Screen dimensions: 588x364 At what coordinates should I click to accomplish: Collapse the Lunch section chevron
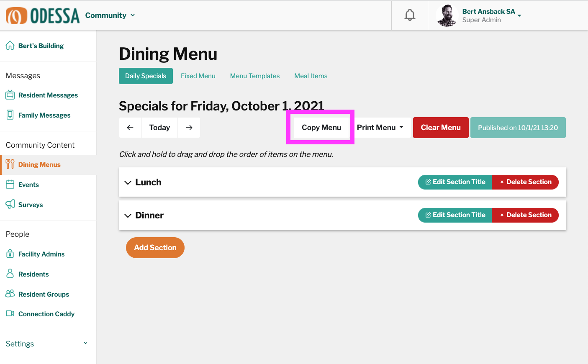128,182
